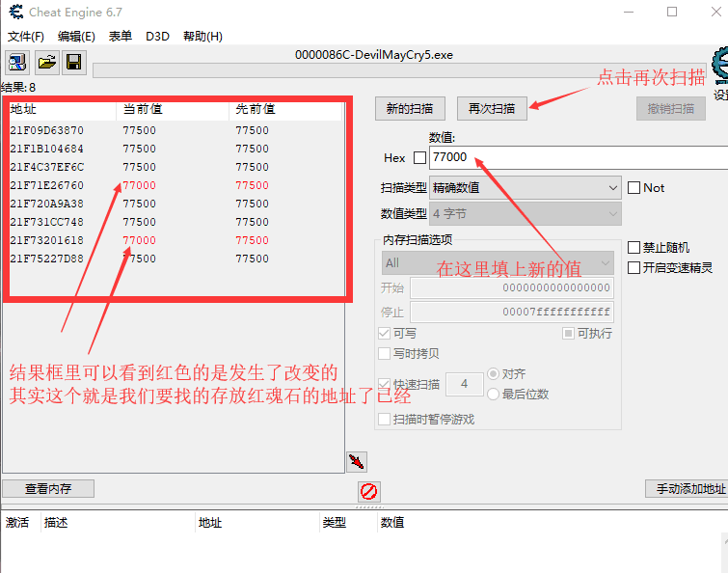Click the 数值 column header in address table

(x=392, y=523)
